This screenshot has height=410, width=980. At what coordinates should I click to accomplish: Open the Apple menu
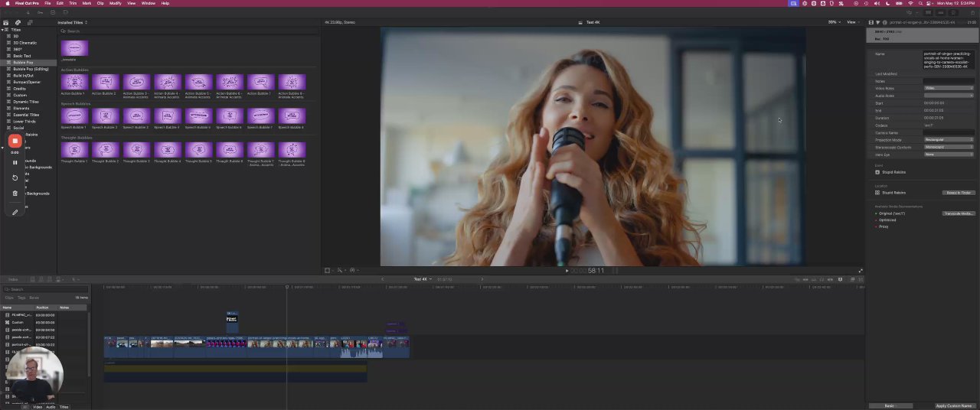(x=6, y=3)
